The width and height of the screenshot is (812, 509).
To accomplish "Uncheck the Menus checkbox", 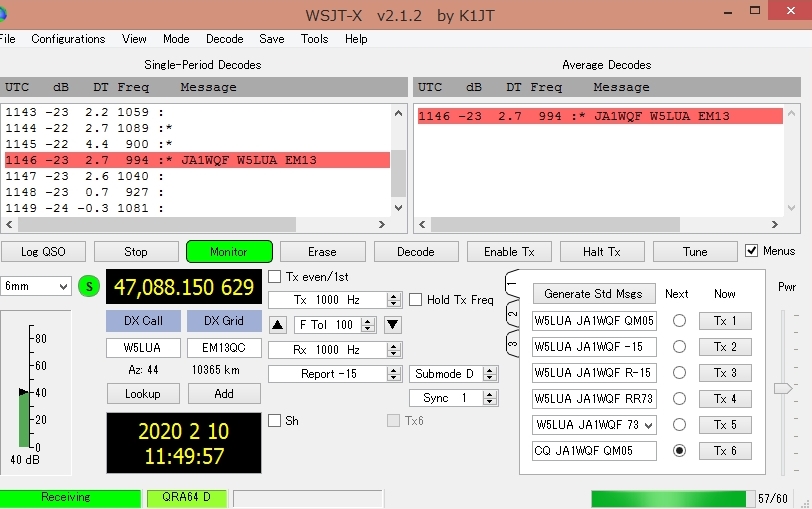I will point(751,251).
